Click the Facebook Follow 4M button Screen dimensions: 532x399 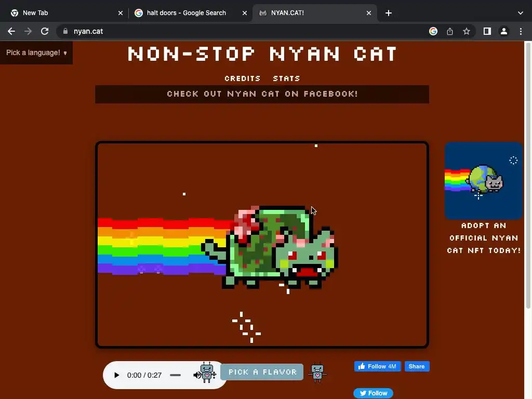click(x=377, y=366)
